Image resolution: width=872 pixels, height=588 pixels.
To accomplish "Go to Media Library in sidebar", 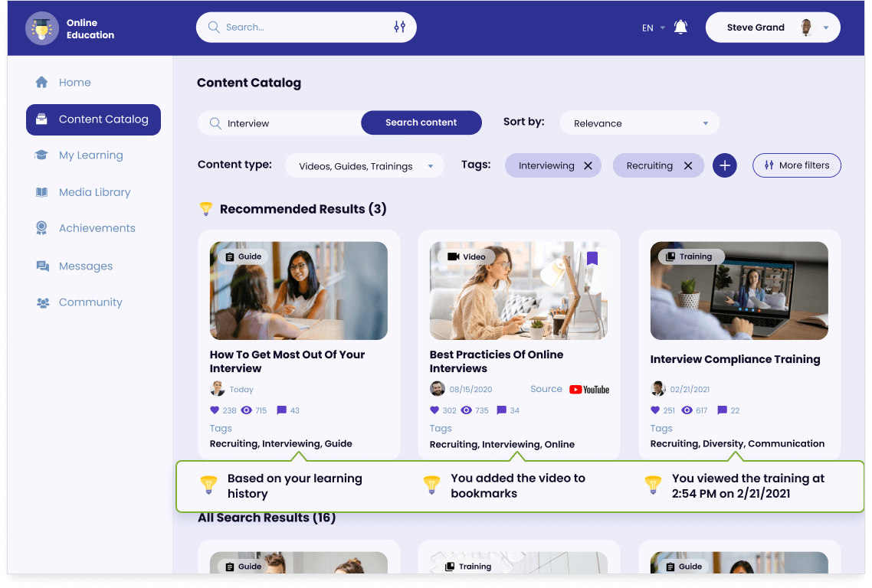I will click(94, 192).
